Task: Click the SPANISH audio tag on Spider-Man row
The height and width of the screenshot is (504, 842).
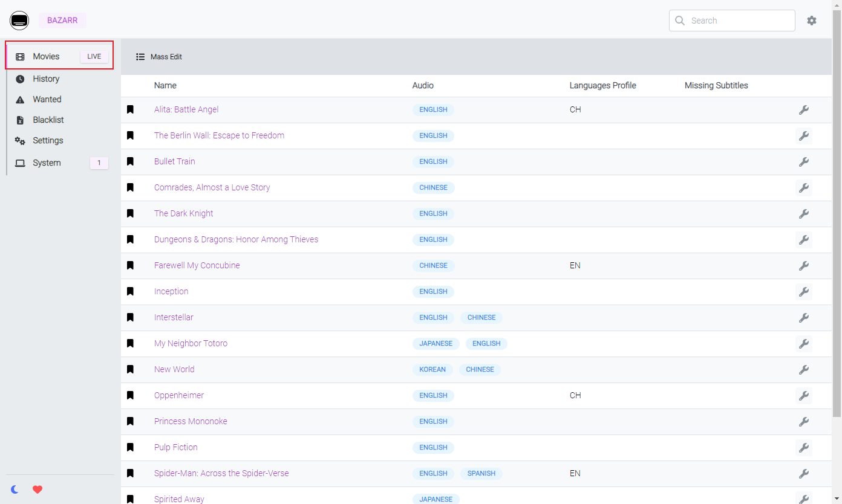Action: click(481, 473)
